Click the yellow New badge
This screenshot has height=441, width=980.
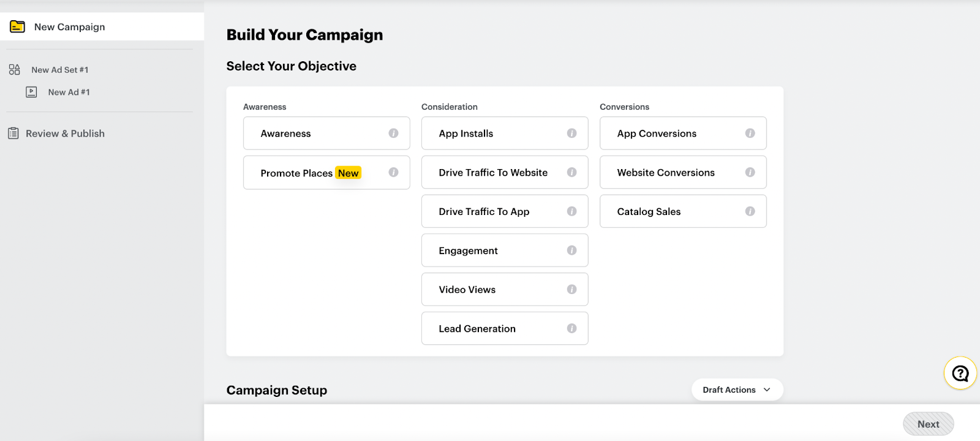click(x=348, y=173)
